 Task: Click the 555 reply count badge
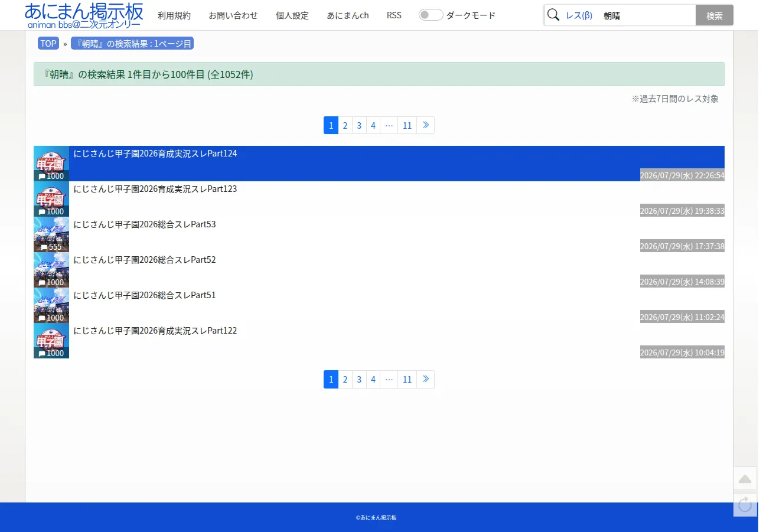51,247
